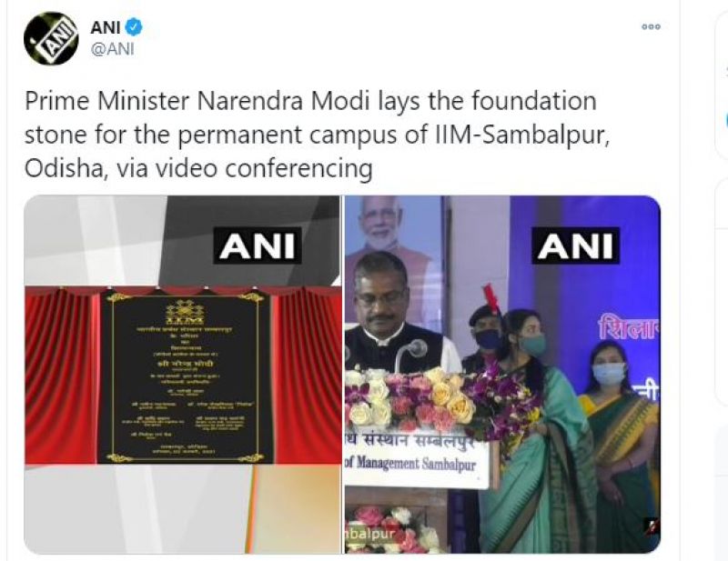Viewport: 728px width, 561px height.
Task: Open the ANI display name link
Action: 106,27
